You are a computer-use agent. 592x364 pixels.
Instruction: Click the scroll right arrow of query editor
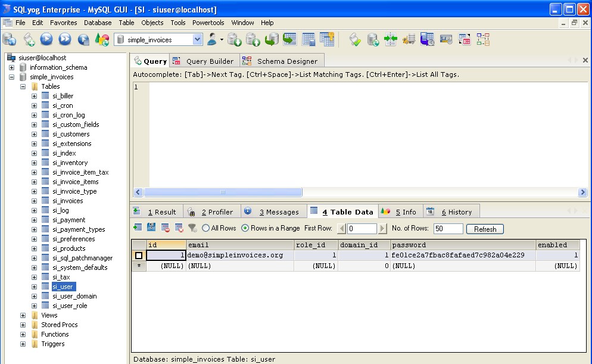[582, 192]
